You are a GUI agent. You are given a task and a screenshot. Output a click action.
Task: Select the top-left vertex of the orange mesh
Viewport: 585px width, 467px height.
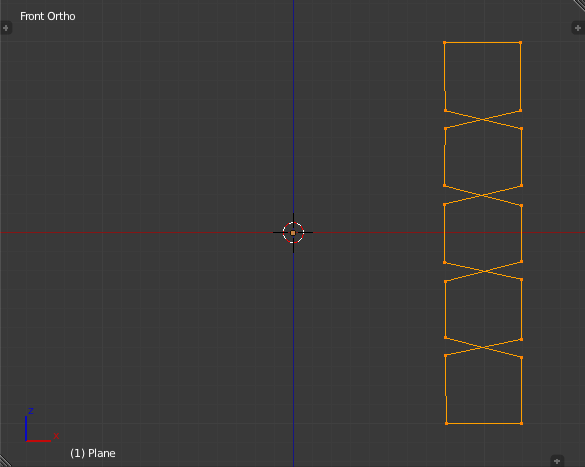pos(445,43)
